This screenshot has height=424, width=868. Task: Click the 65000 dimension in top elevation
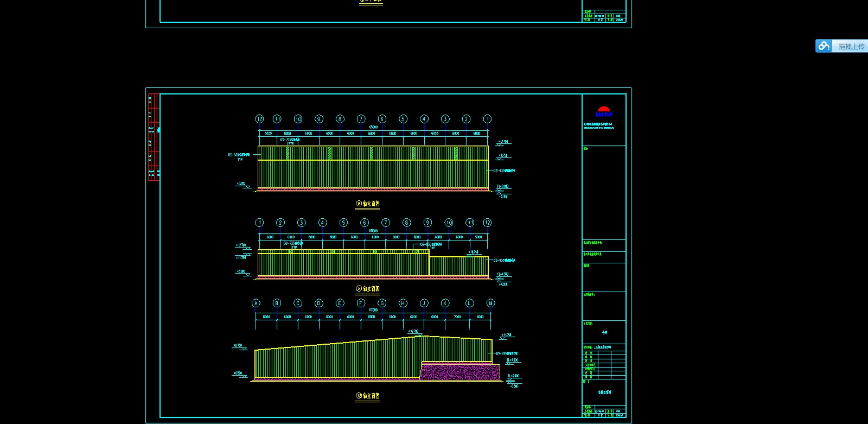pos(373,127)
